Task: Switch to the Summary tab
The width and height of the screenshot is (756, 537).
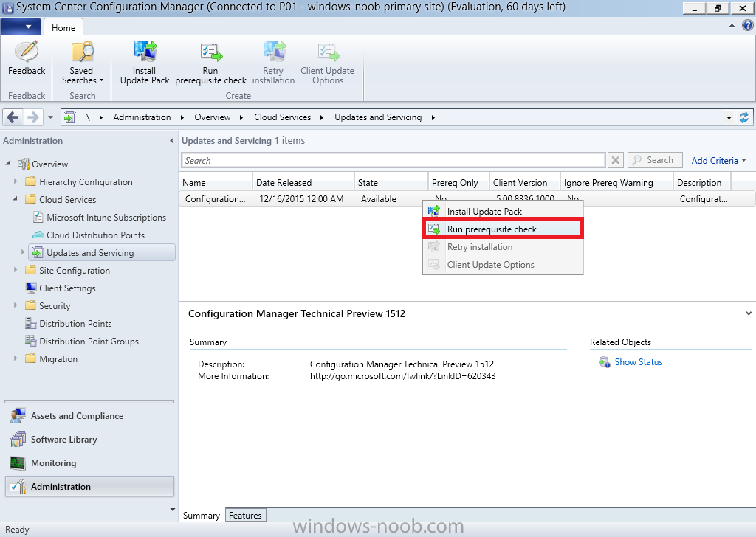Action: (202, 516)
